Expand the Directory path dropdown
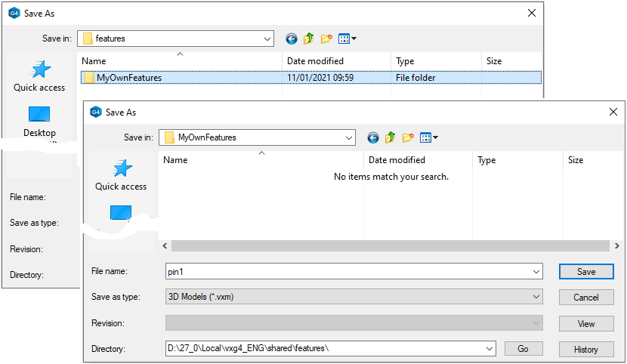Screen dimensions: 627x364 pyautogui.click(x=489, y=349)
